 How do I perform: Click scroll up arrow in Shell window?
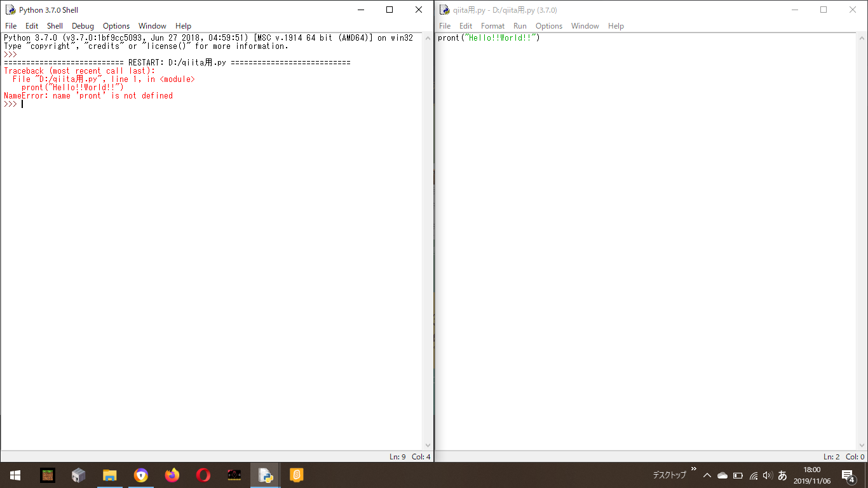pos(428,39)
